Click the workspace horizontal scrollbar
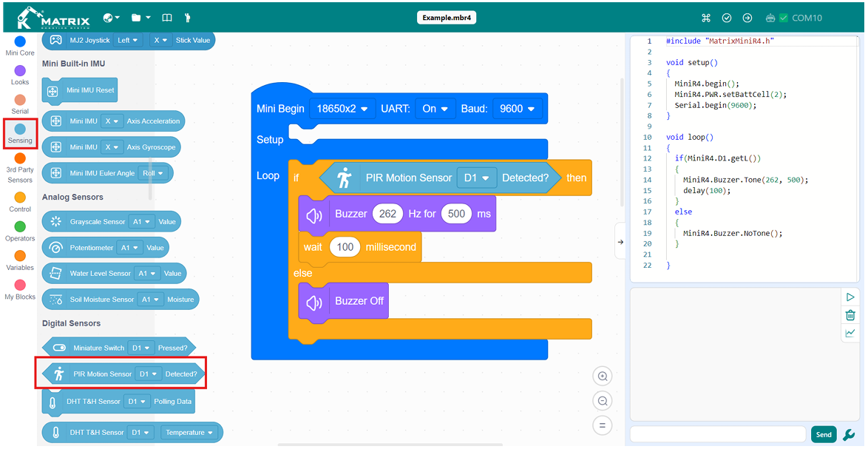868x452 pixels. [390, 445]
